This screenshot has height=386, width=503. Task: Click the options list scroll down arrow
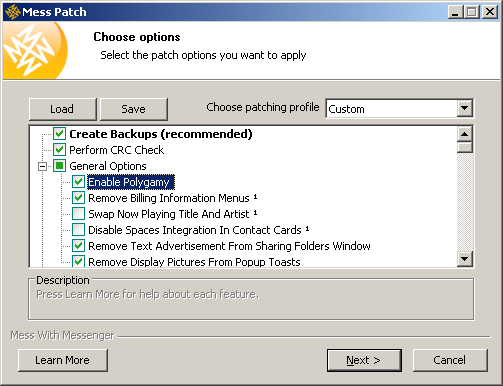pos(465,259)
